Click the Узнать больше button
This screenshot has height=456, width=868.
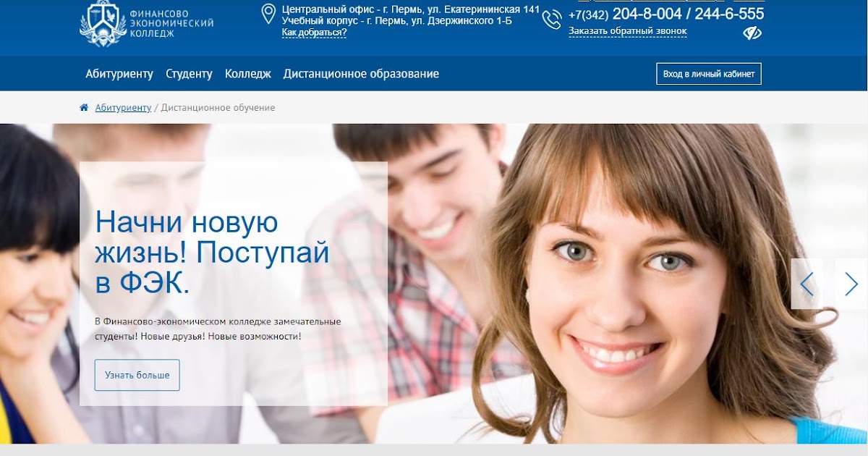137,375
